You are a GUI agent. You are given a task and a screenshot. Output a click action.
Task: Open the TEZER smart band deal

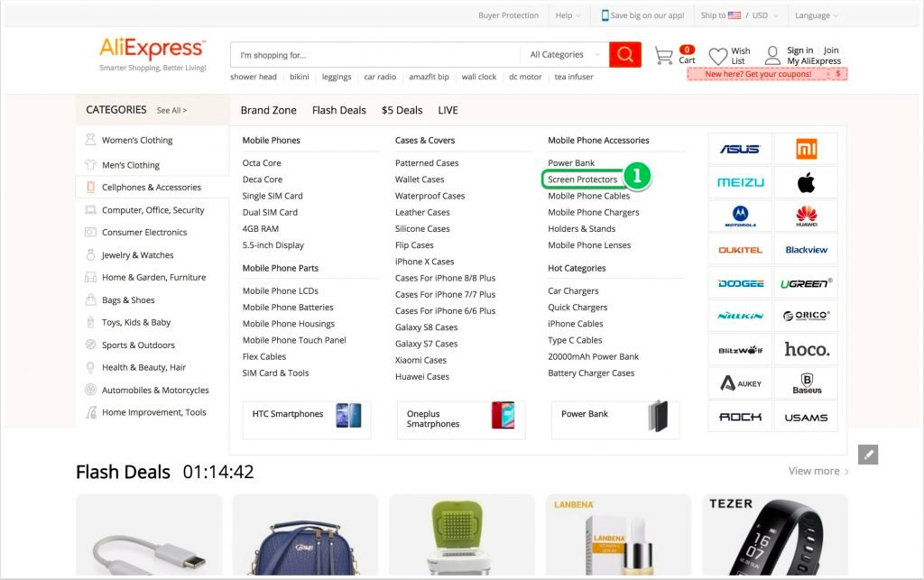pos(775,535)
